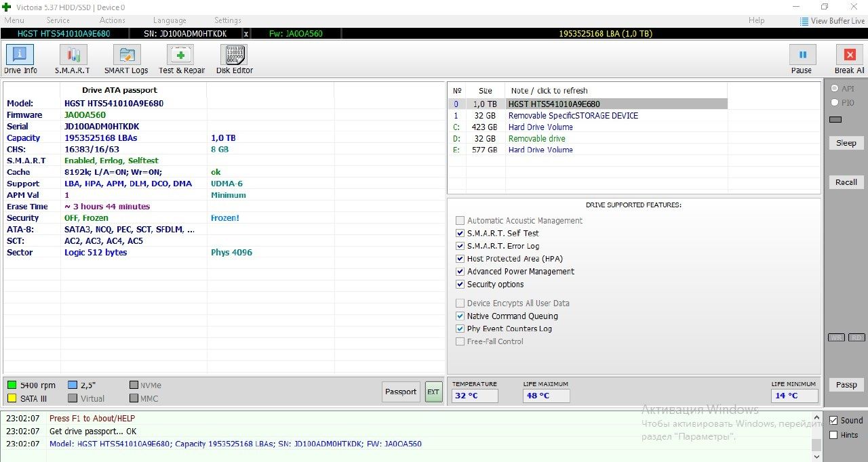This screenshot has width=868, height=462.
Task: Toggle the Sound checkbox
Action: click(834, 420)
